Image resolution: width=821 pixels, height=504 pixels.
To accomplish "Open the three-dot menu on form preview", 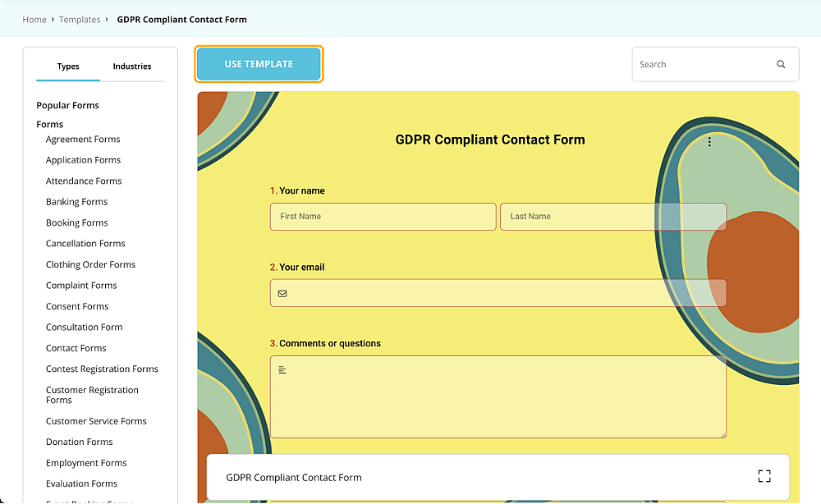I will 709,142.
